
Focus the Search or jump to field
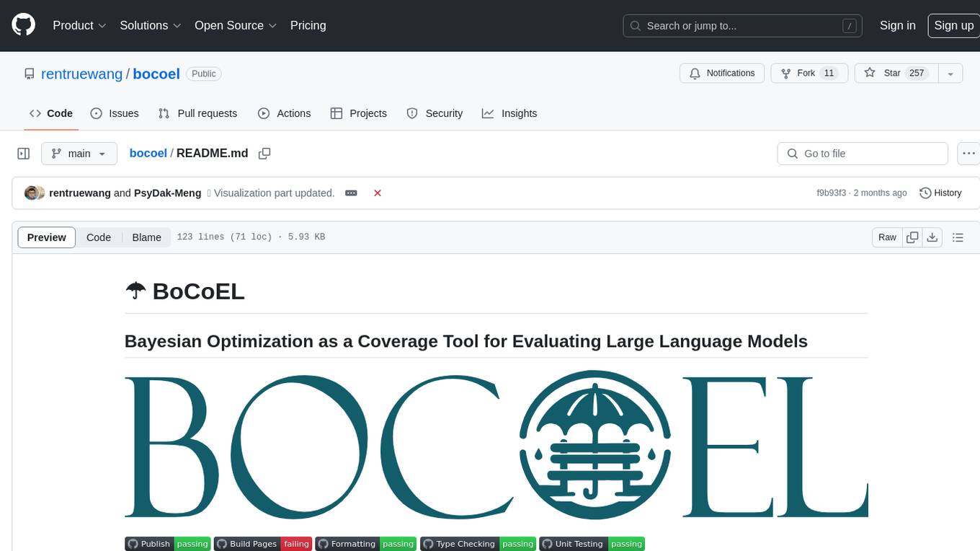[x=742, y=25]
